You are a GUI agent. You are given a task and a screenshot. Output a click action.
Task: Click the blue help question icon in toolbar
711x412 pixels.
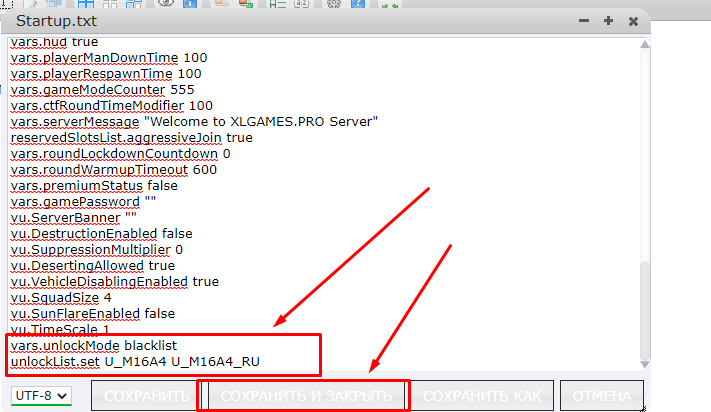pyautogui.click(x=358, y=3)
